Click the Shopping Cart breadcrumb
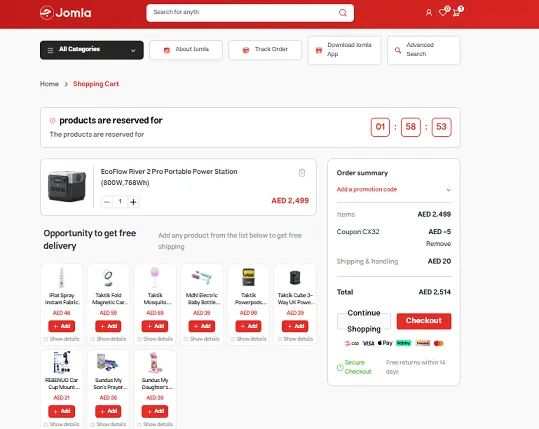This screenshot has width=539, height=429. [96, 84]
